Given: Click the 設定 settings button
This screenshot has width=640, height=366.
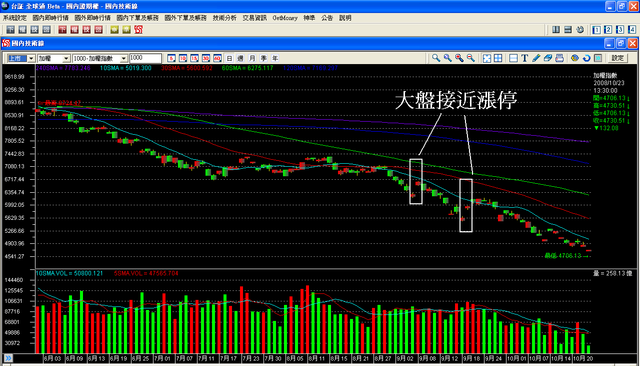Looking at the screenshot, I should tap(618, 58).
